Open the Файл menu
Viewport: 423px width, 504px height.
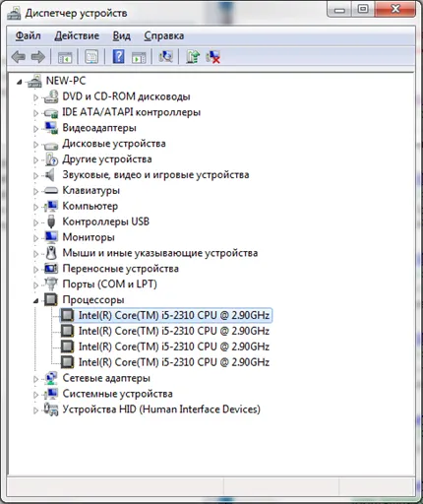(29, 35)
